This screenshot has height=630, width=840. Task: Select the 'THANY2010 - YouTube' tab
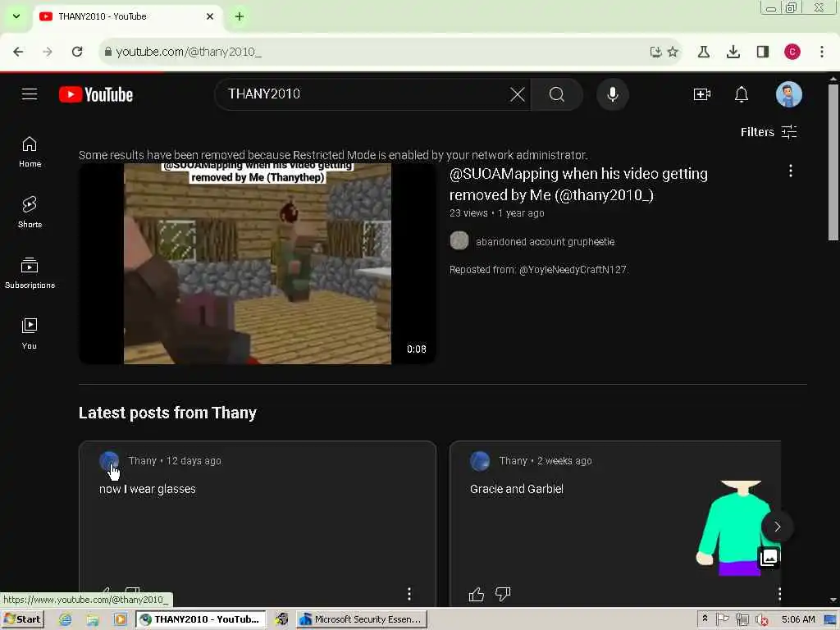(127, 16)
